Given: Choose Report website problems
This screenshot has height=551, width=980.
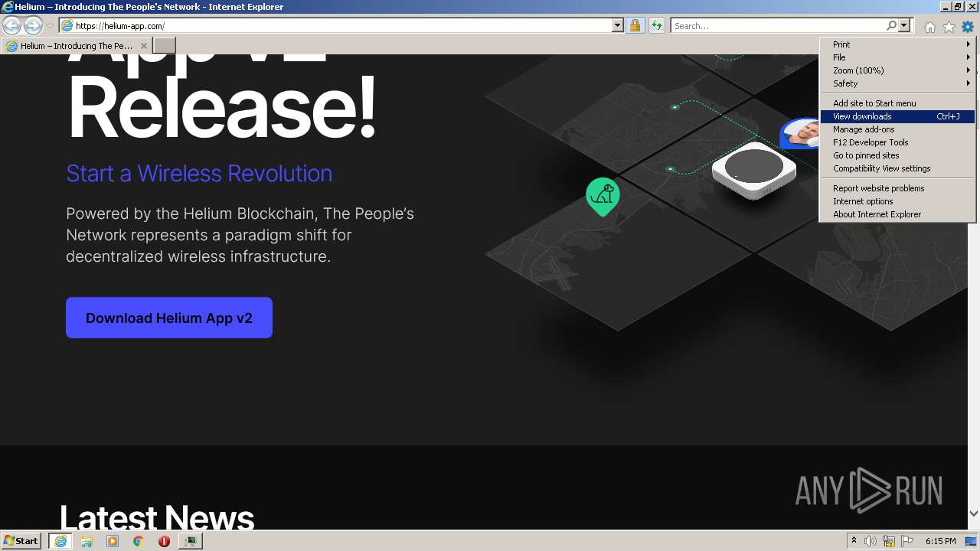Looking at the screenshot, I should point(897,188).
